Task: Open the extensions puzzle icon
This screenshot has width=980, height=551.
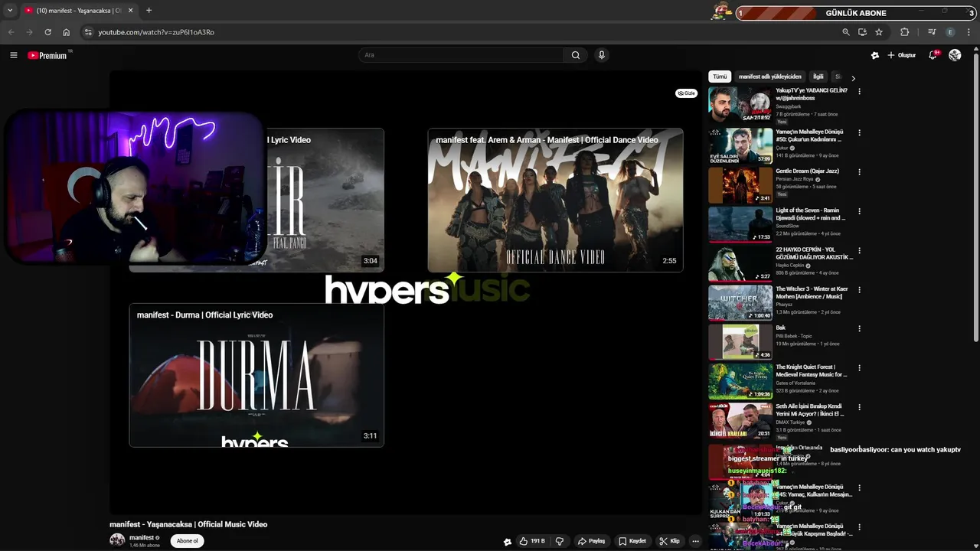Action: [905, 32]
